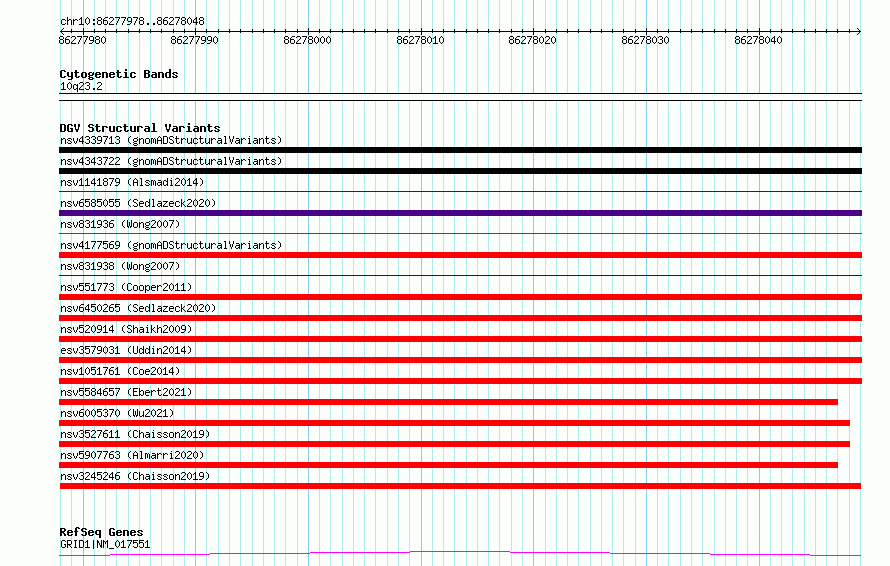This screenshot has height=566, width=890.
Task: Click the black bar under nsv4343722
Action: pos(460,171)
